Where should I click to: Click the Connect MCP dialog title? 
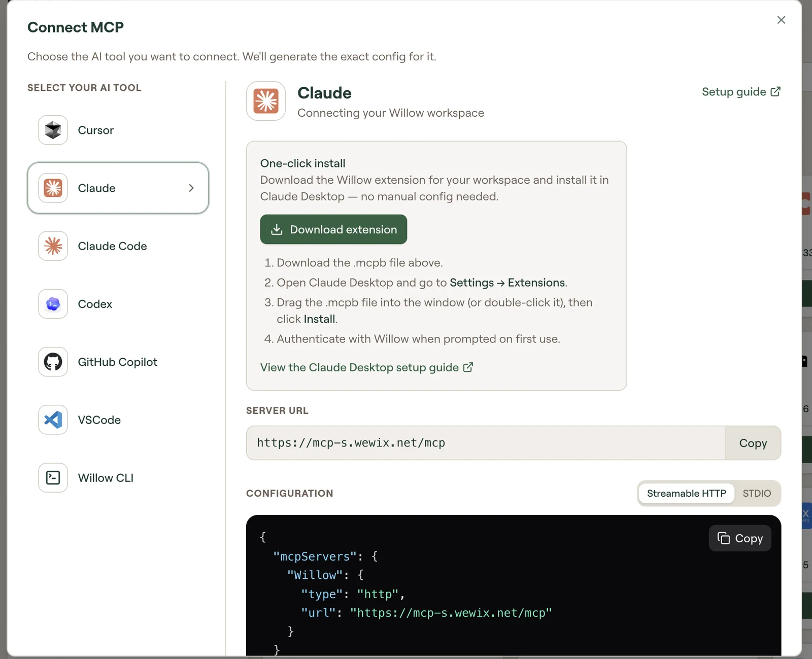pyautogui.click(x=76, y=27)
